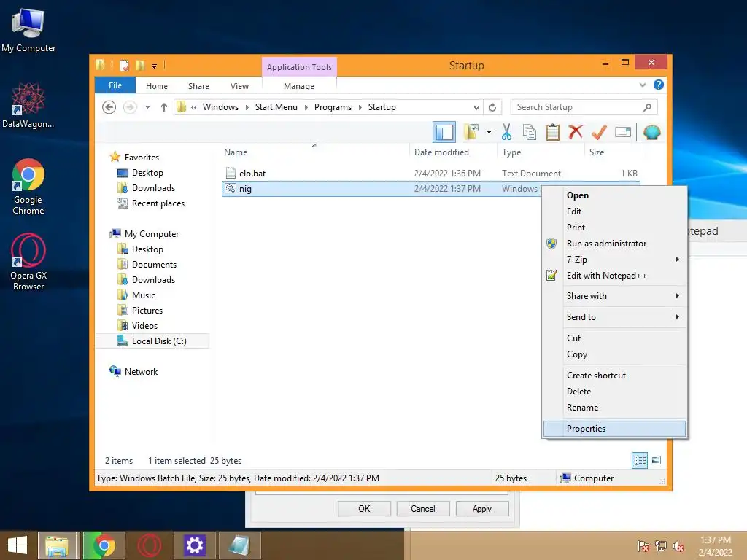Click the teal shell icon in toolbar

tap(651, 132)
